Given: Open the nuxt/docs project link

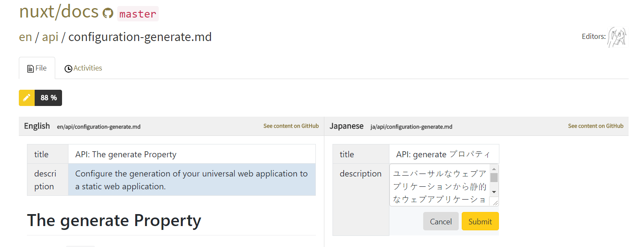Looking at the screenshot, I should coord(59,12).
